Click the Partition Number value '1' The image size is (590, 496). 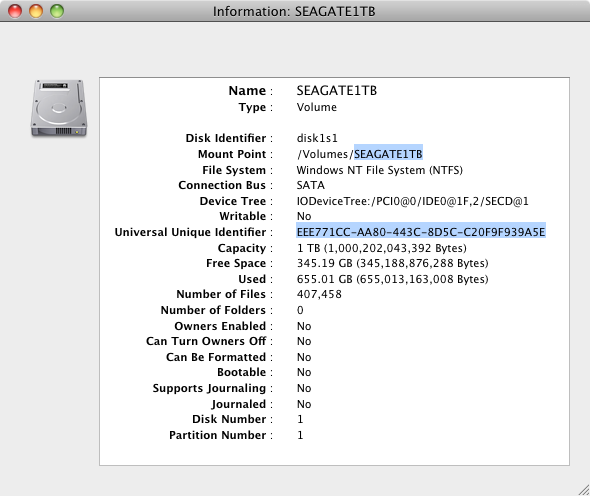coord(300,435)
